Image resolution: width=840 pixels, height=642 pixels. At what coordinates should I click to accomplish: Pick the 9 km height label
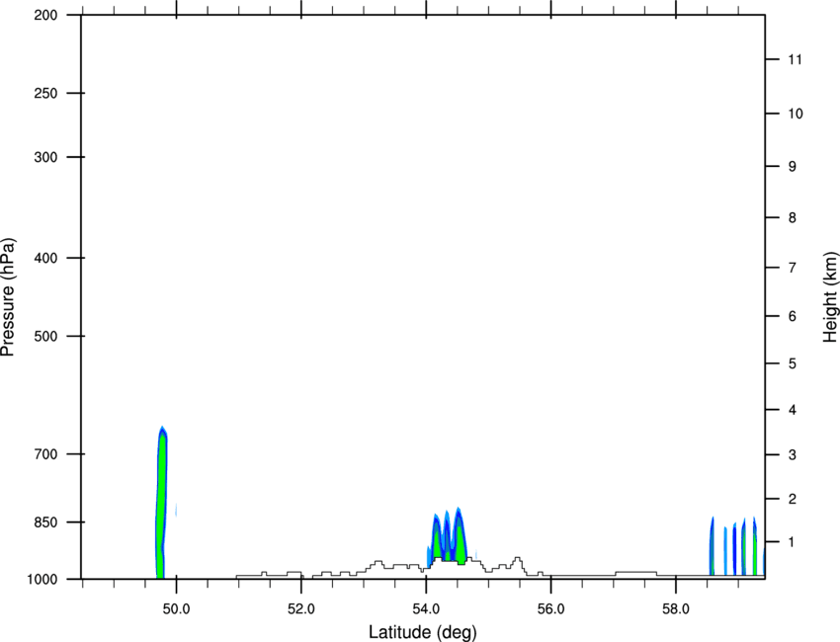tap(793, 167)
